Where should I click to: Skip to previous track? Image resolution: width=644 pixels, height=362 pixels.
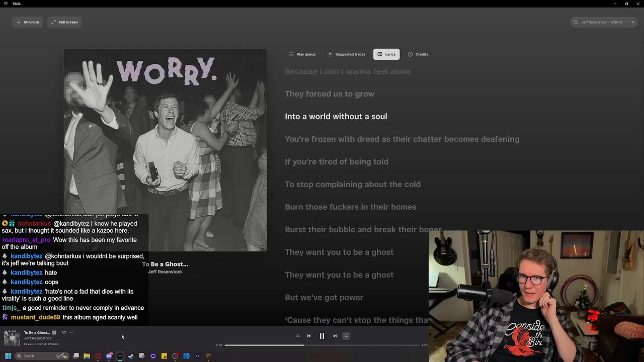(309, 336)
